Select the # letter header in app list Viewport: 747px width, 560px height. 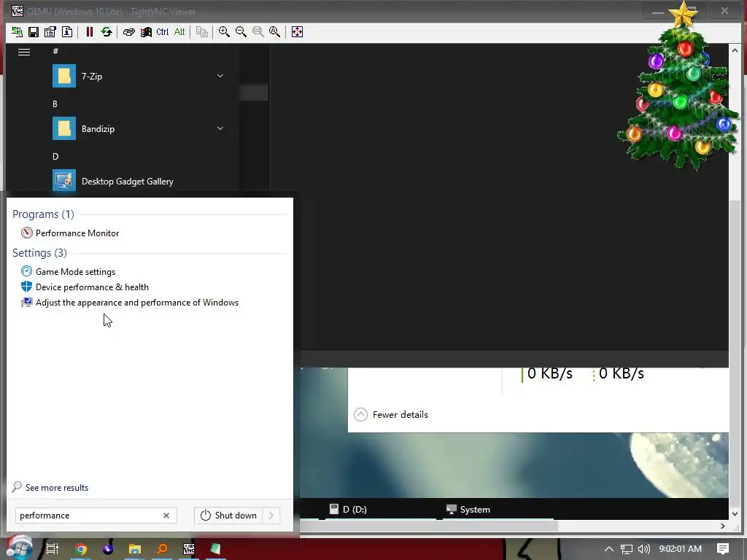pyautogui.click(x=55, y=51)
